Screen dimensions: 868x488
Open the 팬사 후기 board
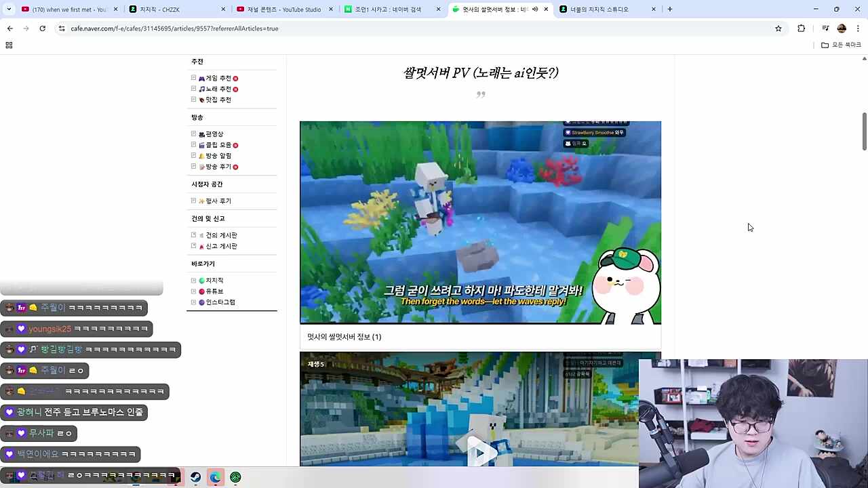coord(218,201)
